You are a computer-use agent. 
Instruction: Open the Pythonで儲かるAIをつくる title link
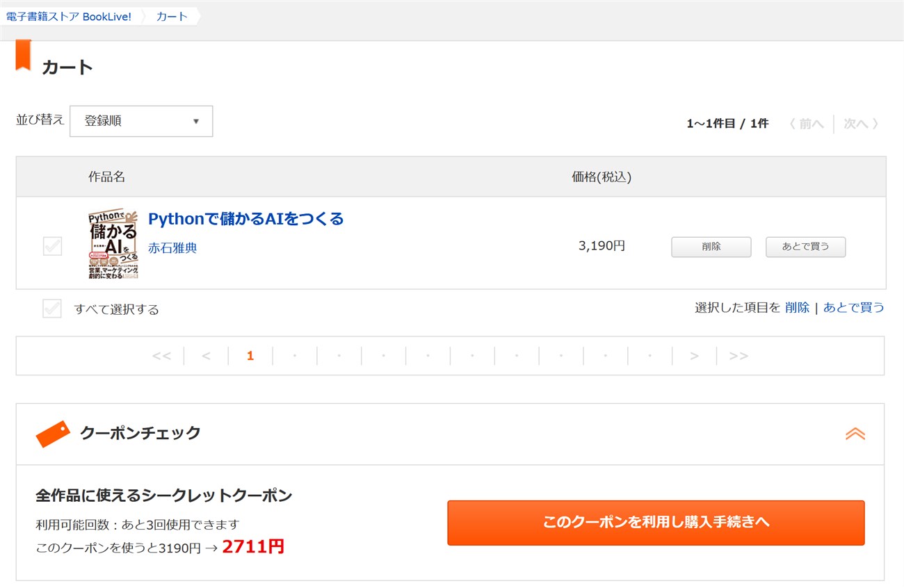[245, 219]
